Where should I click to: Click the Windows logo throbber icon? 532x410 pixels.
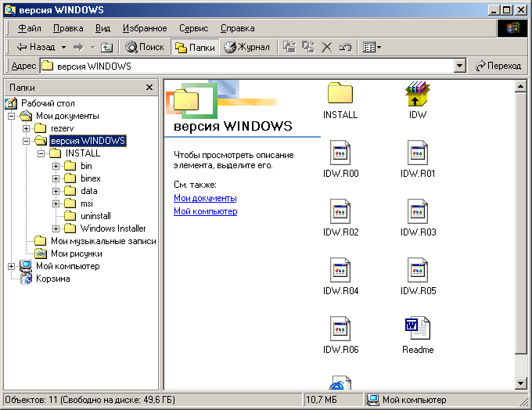[512, 28]
